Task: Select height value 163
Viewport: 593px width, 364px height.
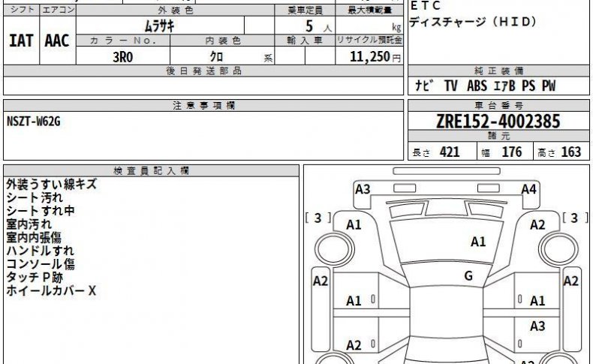Action: tap(571, 152)
